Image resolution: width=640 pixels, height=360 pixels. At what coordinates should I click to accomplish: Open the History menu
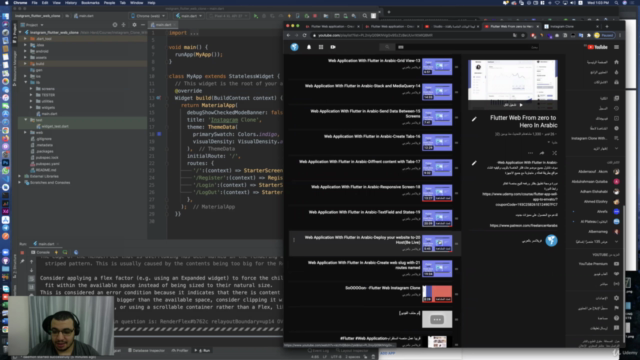71,3
